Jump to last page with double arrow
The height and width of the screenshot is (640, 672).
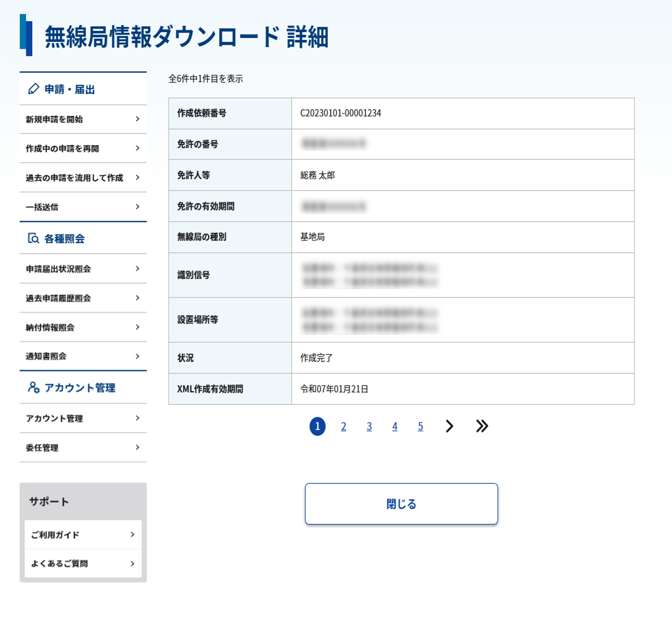coord(482,426)
